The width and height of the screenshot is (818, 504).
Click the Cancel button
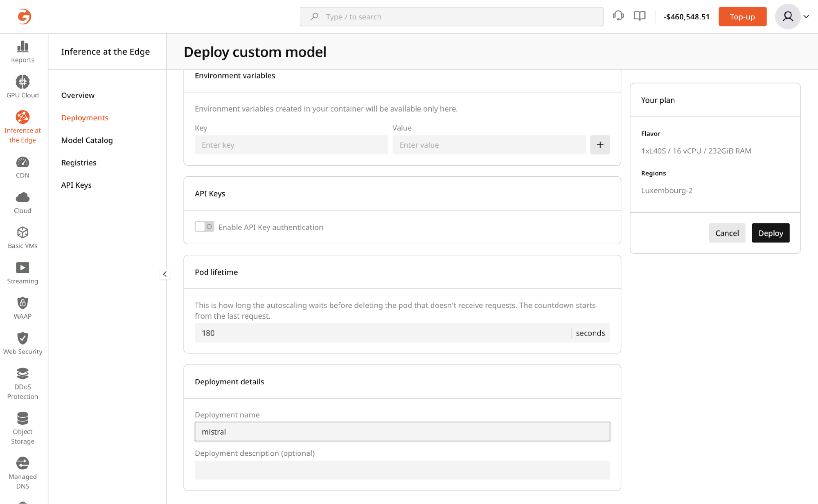727,233
